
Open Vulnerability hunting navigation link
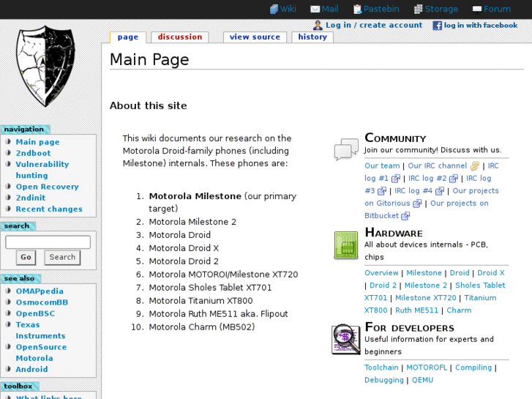point(42,170)
